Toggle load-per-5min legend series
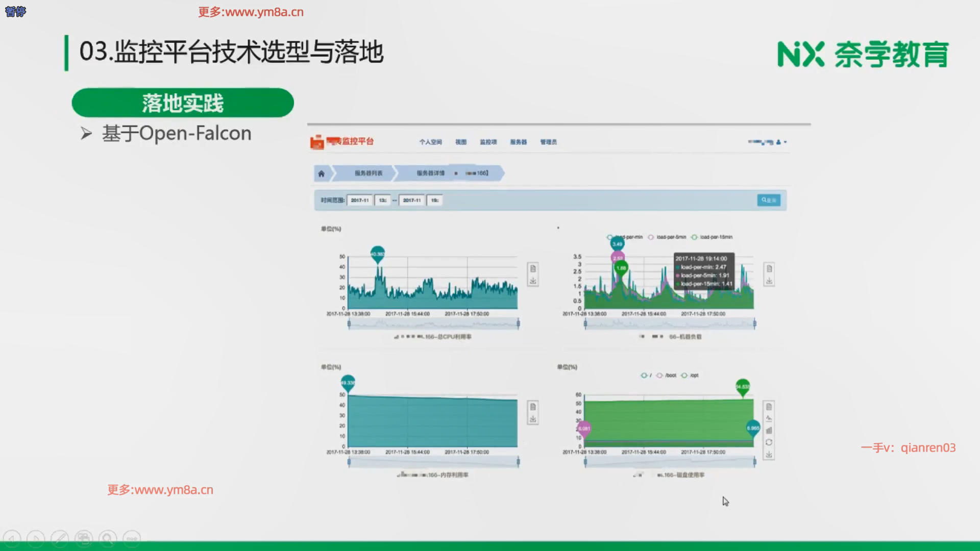980x551 pixels. tap(667, 237)
